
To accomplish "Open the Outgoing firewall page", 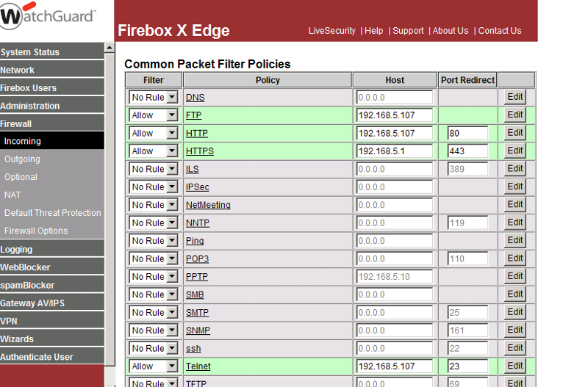I will click(23, 159).
